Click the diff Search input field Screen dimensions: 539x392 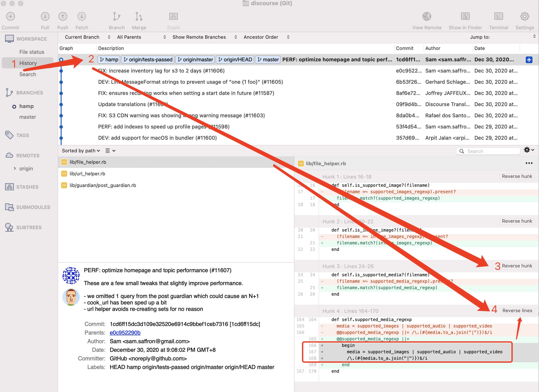point(488,151)
